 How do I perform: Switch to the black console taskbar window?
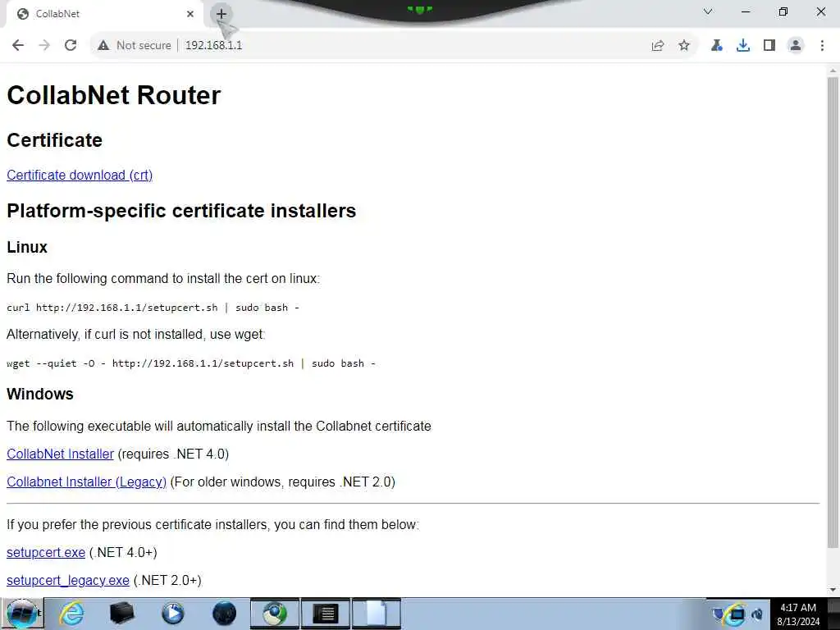point(325,614)
